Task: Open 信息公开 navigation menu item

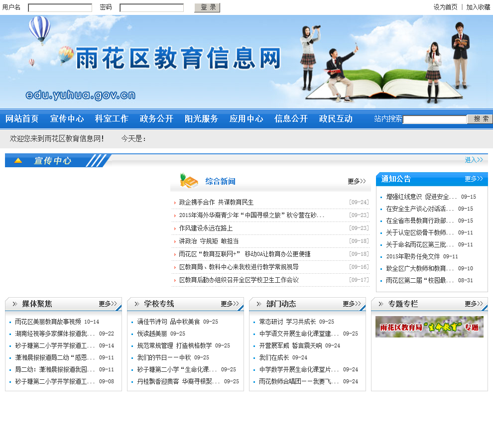Action: (x=291, y=118)
